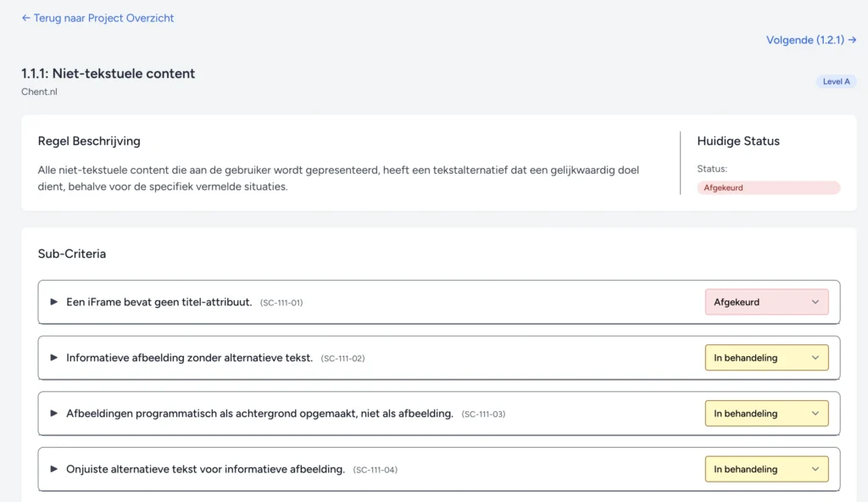Click the '1.1.1: Niet-tekstuele content' heading
This screenshot has width=868, height=502.
108,74
